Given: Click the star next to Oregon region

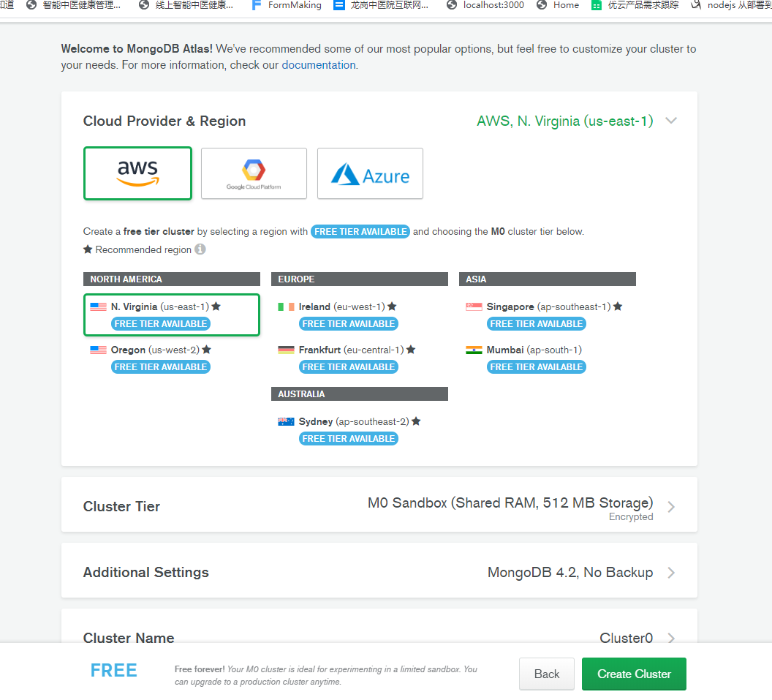Looking at the screenshot, I should (207, 349).
